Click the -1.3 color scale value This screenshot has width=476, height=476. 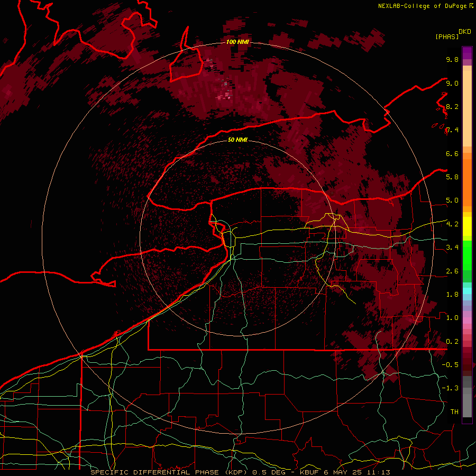tap(450, 388)
